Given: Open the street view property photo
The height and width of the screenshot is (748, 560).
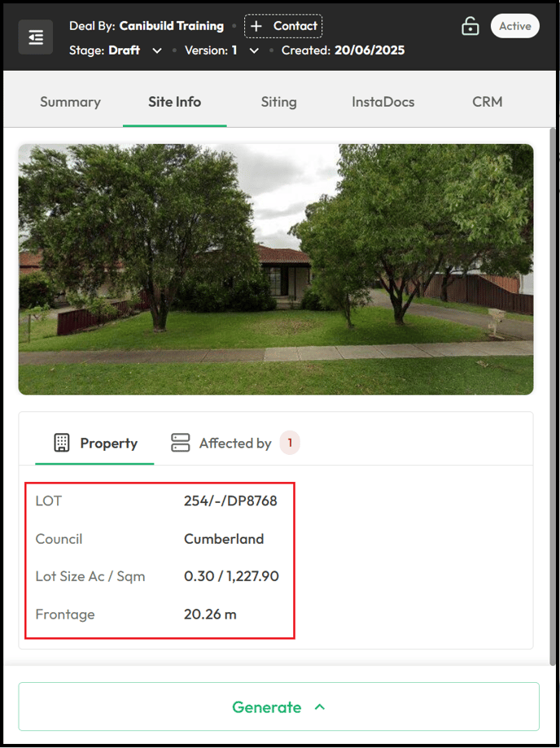Looking at the screenshot, I should pyautogui.click(x=276, y=269).
